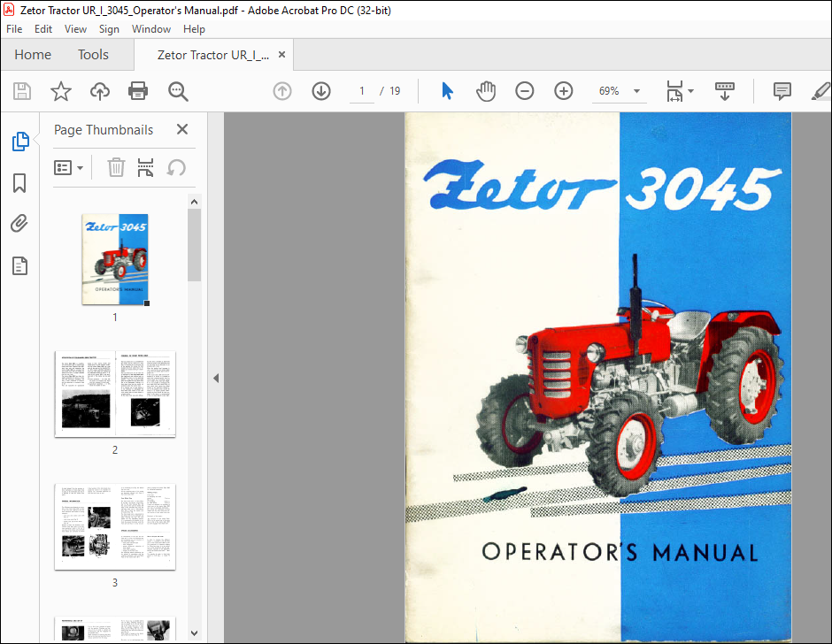Click the thumbnails scroll down arrow

(194, 632)
